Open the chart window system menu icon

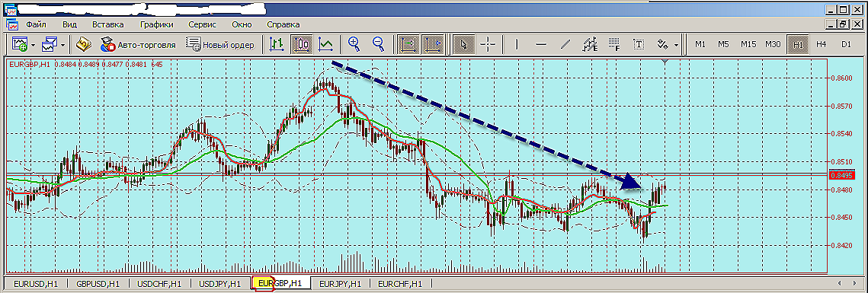point(12,24)
